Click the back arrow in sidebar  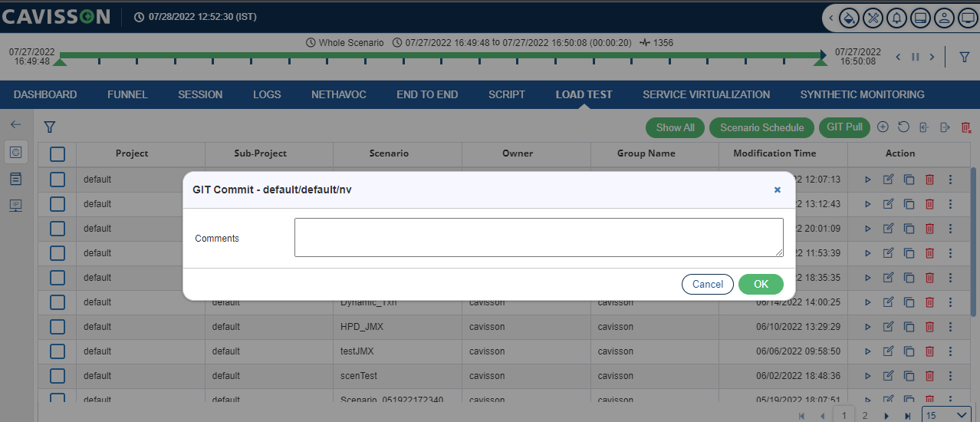tap(16, 124)
